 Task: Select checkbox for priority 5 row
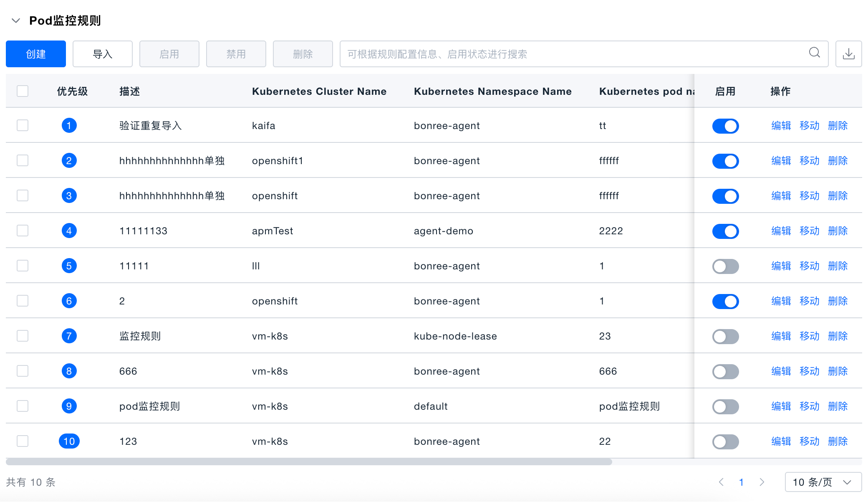23,266
